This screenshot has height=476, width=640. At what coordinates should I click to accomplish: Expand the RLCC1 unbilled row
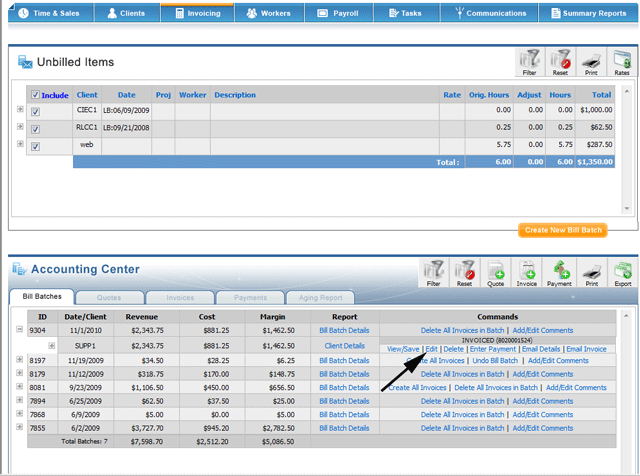coord(20,127)
